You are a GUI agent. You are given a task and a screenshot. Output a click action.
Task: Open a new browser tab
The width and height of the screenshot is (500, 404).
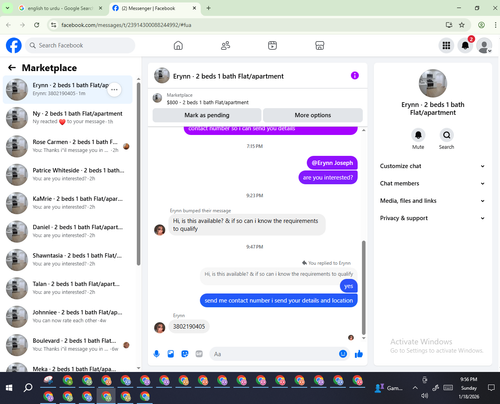208,8
